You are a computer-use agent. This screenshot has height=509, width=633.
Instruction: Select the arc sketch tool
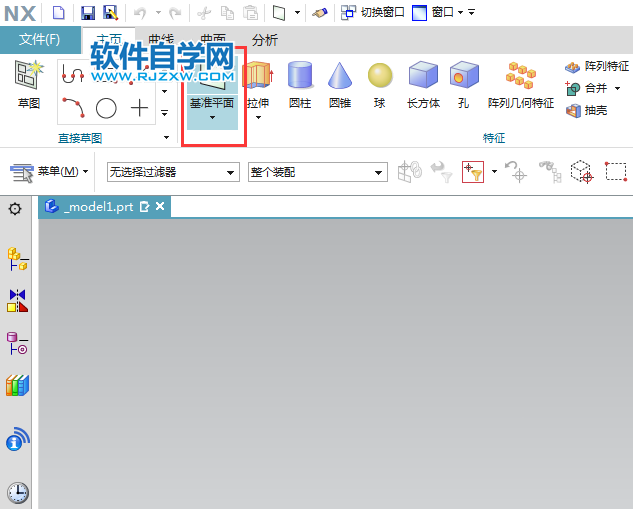click(73, 108)
